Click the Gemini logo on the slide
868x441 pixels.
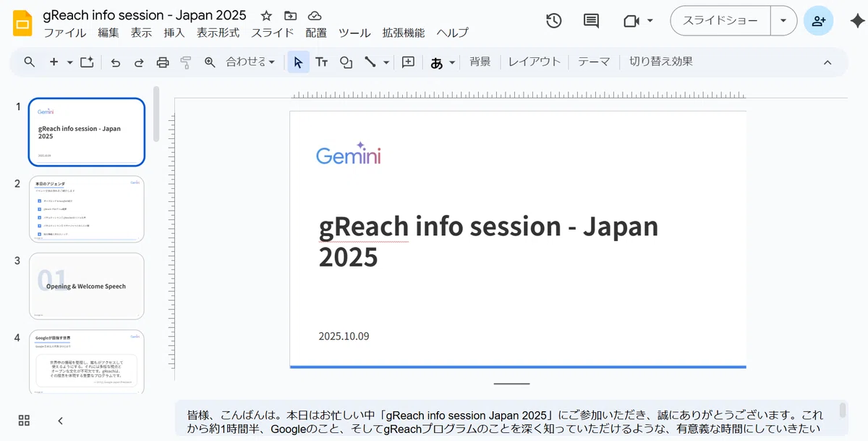point(349,153)
